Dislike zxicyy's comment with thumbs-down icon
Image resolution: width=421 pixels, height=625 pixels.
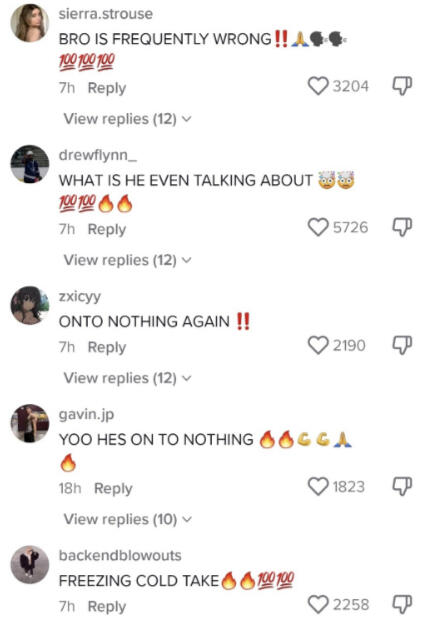tap(402, 345)
